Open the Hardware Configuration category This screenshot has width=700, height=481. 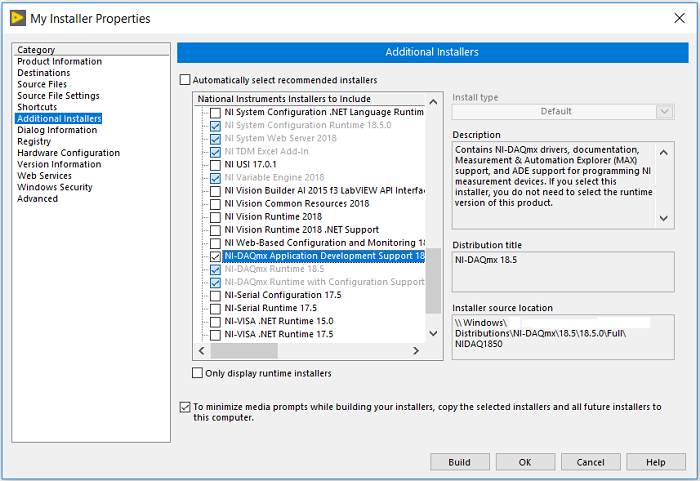coord(68,153)
